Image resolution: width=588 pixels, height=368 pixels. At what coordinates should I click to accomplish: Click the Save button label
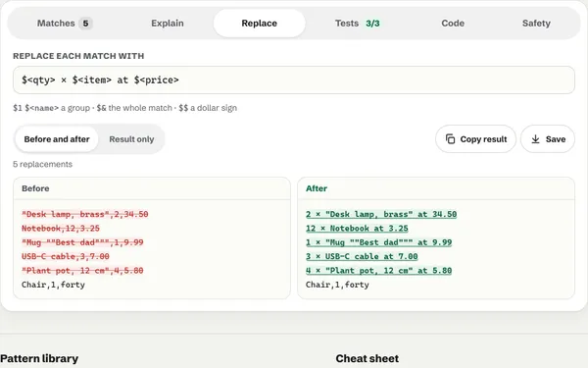(x=556, y=139)
